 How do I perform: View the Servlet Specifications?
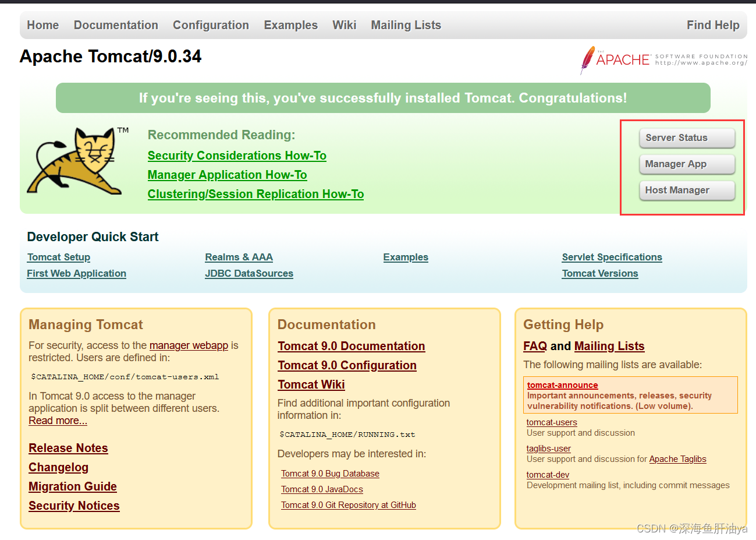(x=612, y=257)
